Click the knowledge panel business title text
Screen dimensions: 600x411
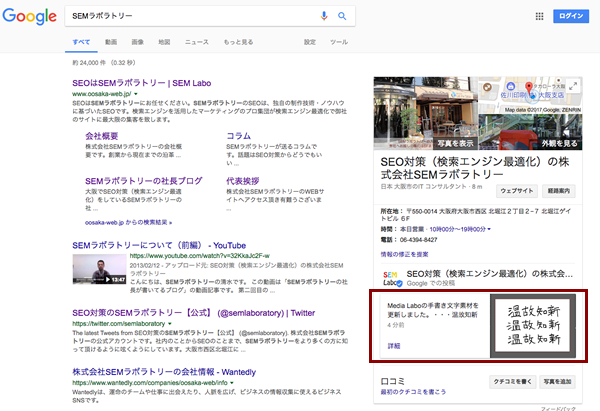[475, 168]
